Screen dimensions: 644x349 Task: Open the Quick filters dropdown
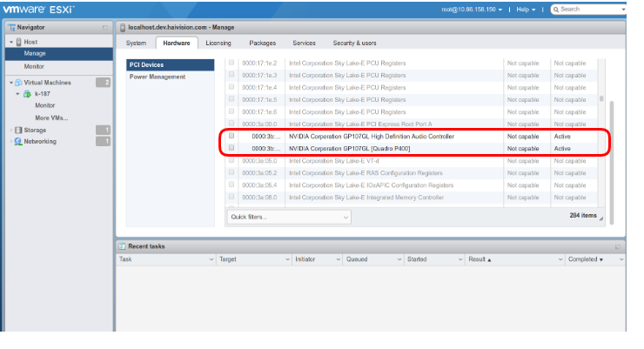pos(288,217)
